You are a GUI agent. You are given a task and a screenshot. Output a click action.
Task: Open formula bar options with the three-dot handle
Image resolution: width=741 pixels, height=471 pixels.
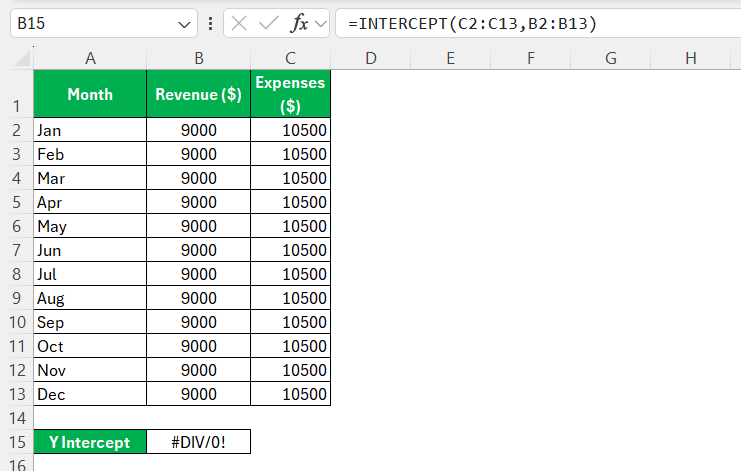[x=210, y=23]
